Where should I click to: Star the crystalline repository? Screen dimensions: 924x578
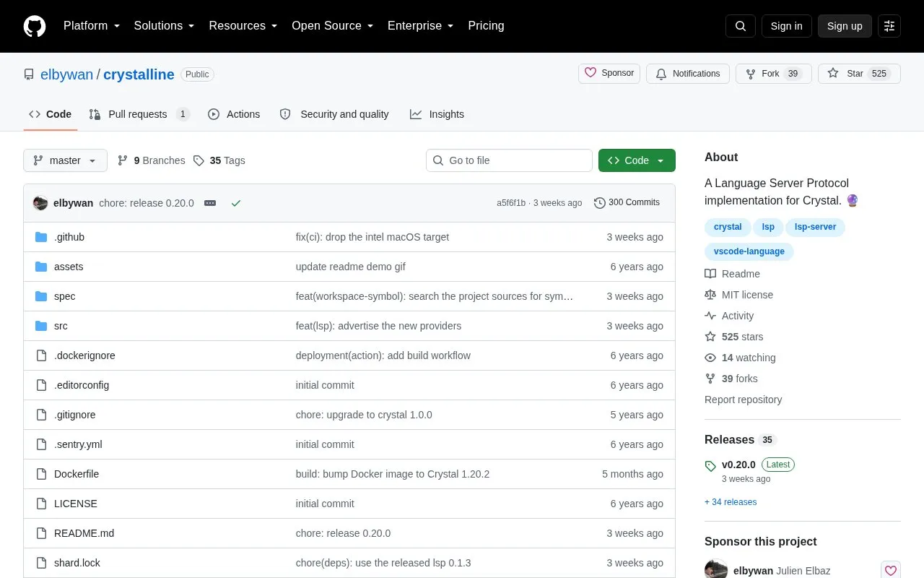tap(859, 74)
